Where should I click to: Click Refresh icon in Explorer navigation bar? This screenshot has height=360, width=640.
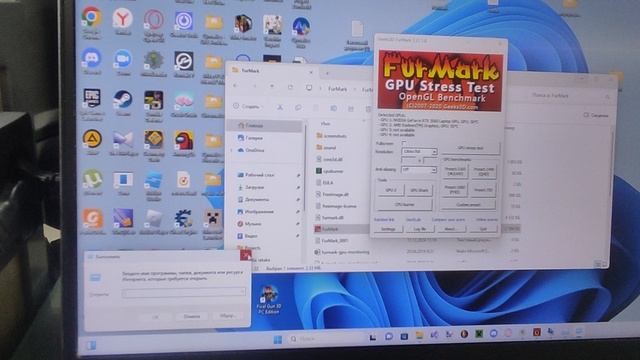(290, 87)
